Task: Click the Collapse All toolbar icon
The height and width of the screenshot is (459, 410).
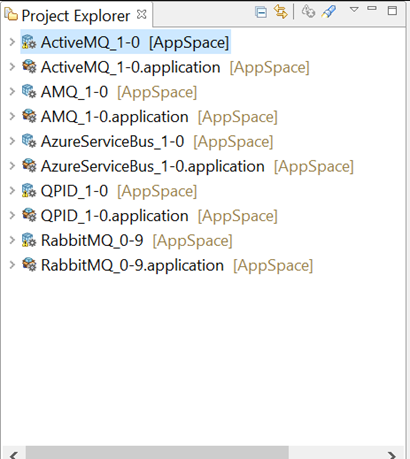Action: pyautogui.click(x=261, y=12)
